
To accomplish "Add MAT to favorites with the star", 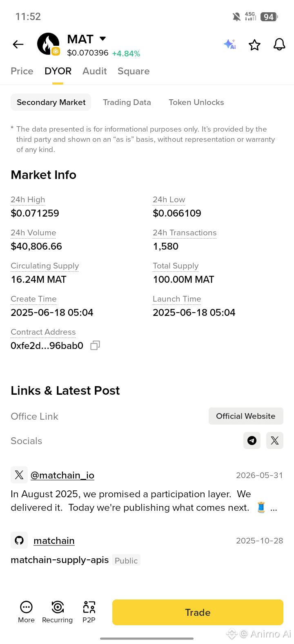I will coord(254,45).
